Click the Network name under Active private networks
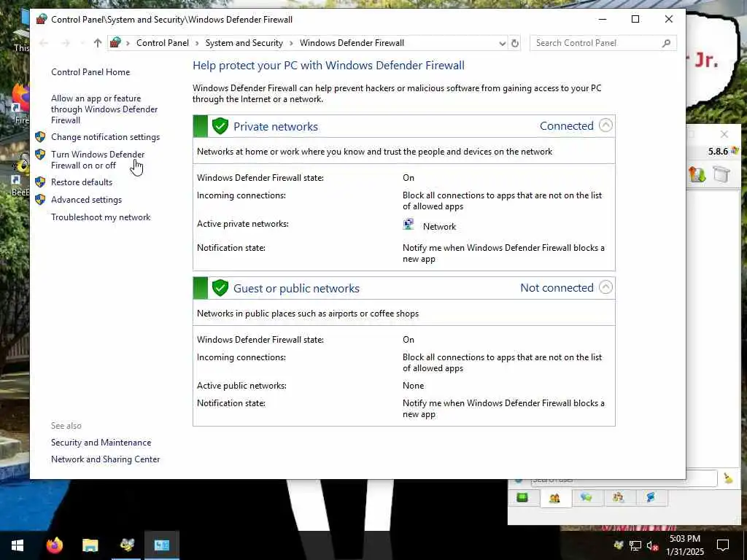The height and width of the screenshot is (560, 747). [439, 227]
